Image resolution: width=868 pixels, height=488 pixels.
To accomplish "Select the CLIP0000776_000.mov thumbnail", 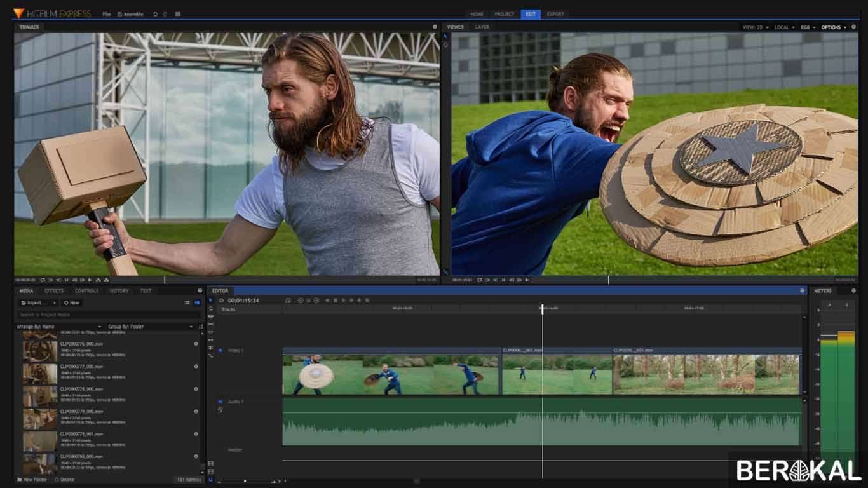I will point(40,351).
